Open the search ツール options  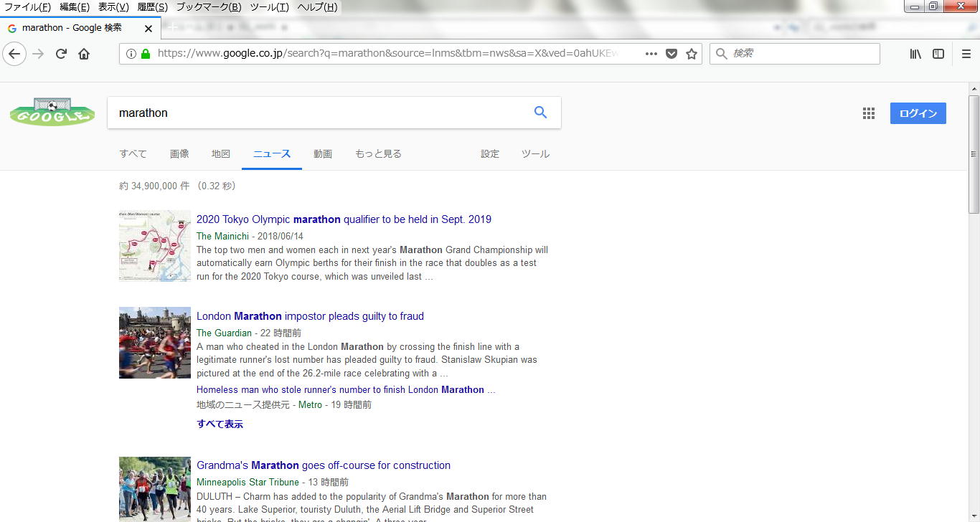click(x=535, y=153)
